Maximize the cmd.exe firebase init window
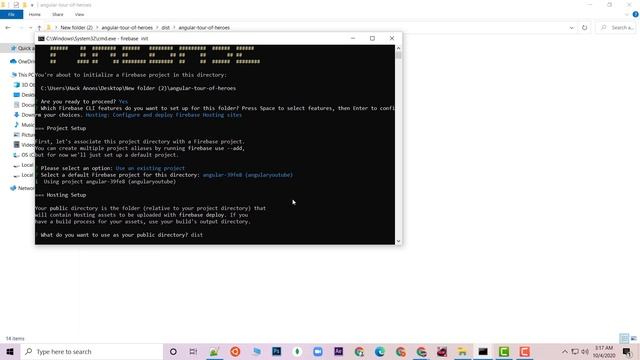 click(372, 38)
